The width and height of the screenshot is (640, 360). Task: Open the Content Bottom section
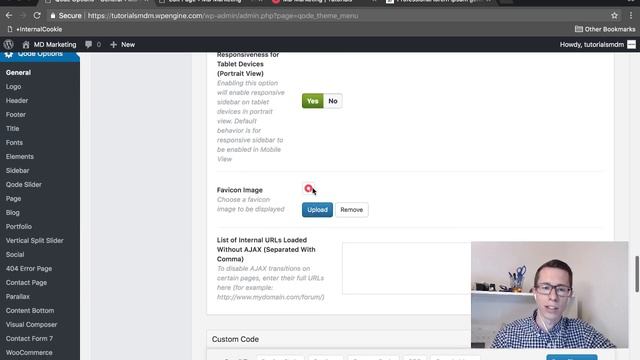click(x=30, y=310)
